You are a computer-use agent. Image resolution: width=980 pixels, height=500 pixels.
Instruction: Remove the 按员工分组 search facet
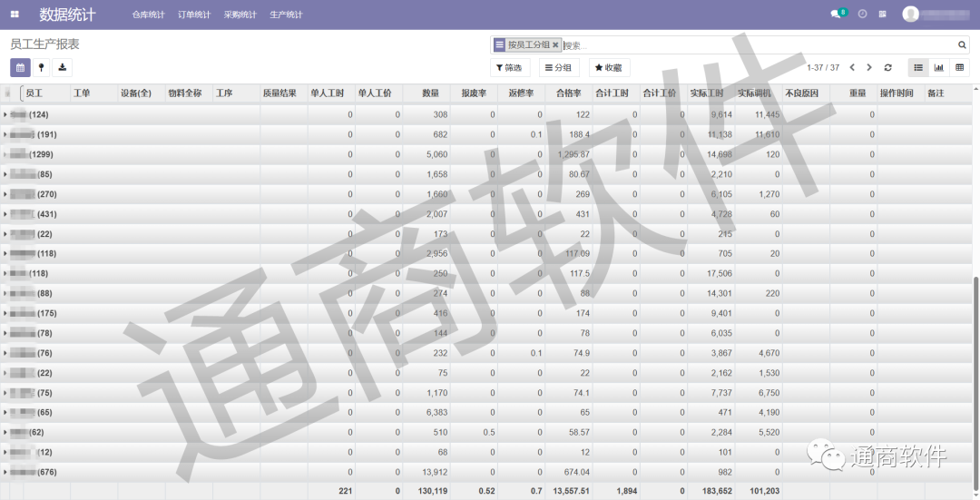tap(555, 45)
